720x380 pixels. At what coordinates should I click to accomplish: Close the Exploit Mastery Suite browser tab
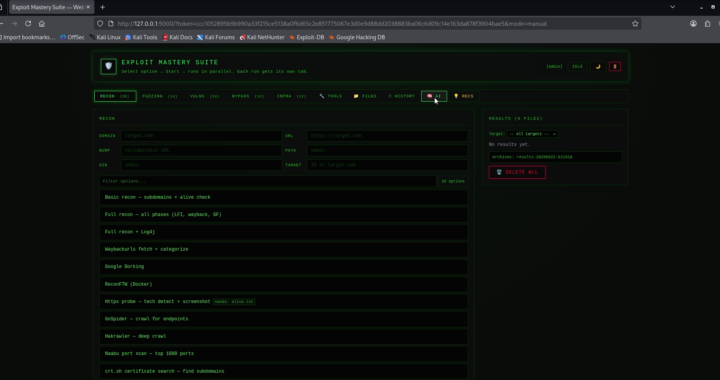click(x=88, y=7)
